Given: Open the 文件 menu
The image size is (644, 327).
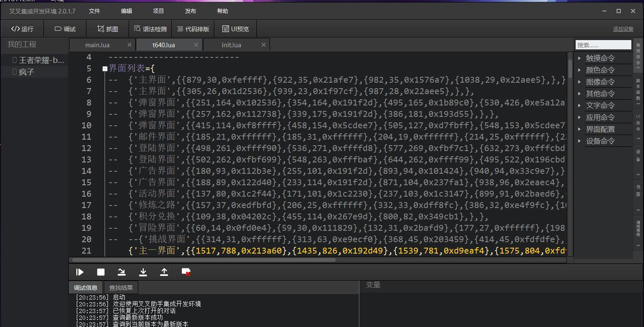Looking at the screenshot, I should click(94, 11).
